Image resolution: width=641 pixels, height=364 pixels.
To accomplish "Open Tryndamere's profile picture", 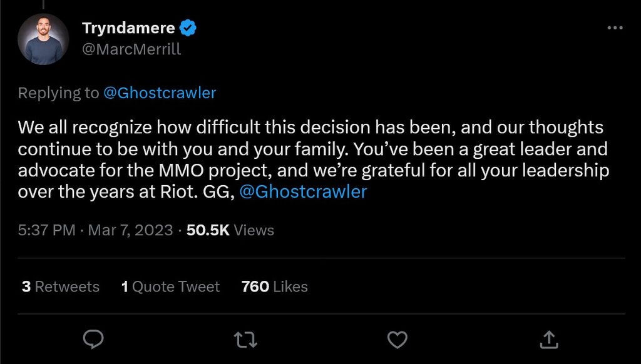I will click(x=43, y=39).
